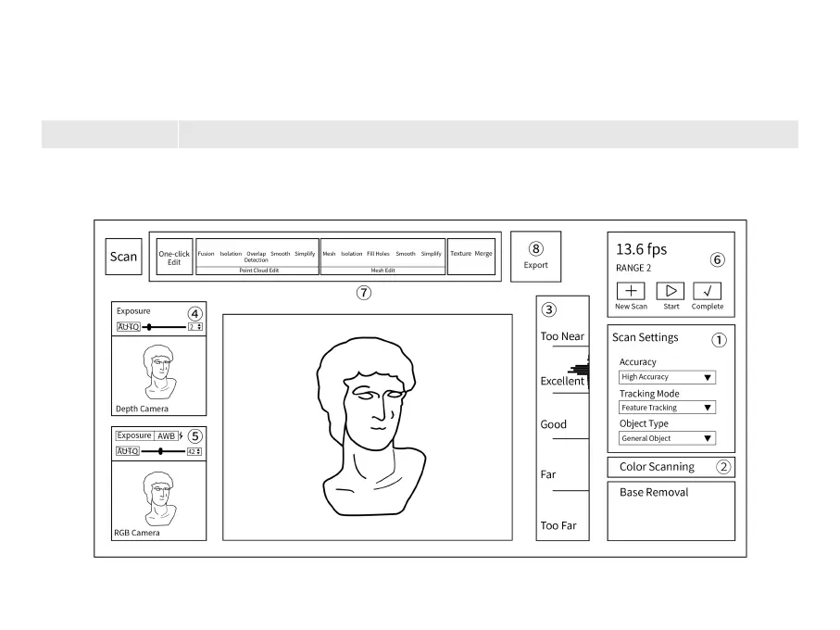Toggle AUTO exposure for Depth Camera
The image size is (840, 630).
(x=129, y=327)
